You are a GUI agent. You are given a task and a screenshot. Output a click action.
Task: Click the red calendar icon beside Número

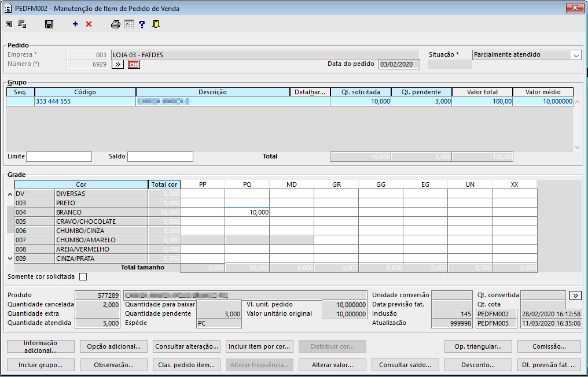pos(134,64)
